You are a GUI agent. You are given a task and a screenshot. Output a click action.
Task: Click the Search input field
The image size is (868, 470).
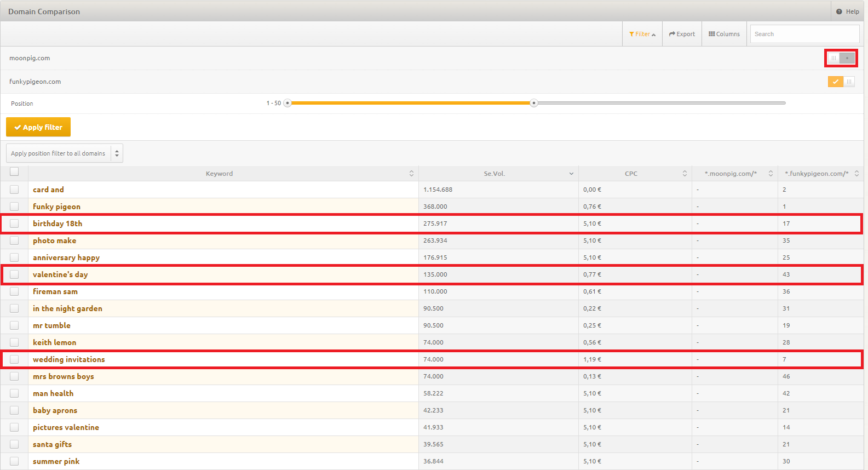804,34
